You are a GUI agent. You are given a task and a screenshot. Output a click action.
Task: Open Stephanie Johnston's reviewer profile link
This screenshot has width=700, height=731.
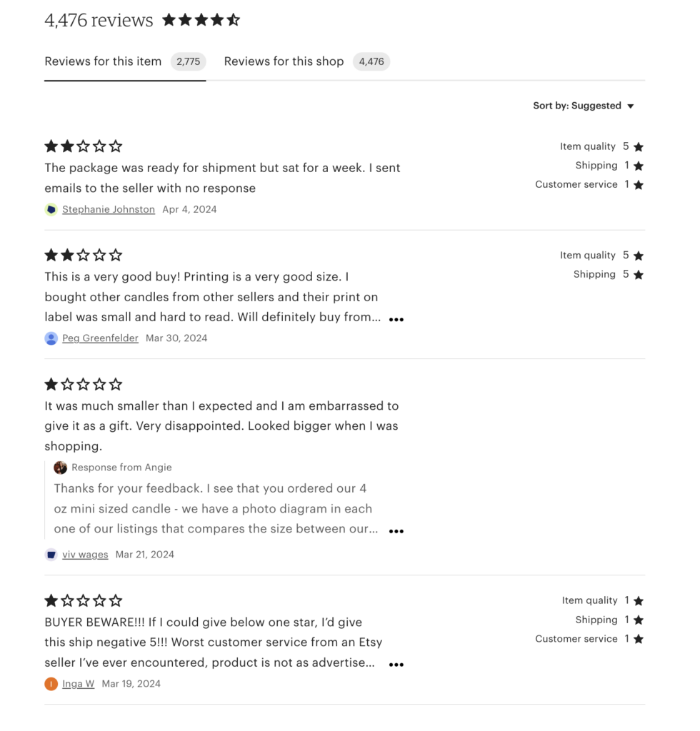click(x=108, y=209)
